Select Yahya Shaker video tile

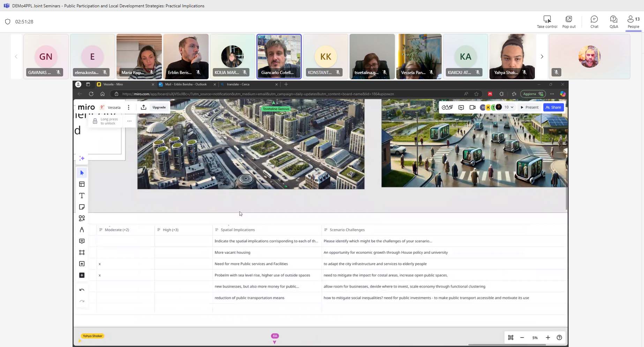(x=512, y=57)
